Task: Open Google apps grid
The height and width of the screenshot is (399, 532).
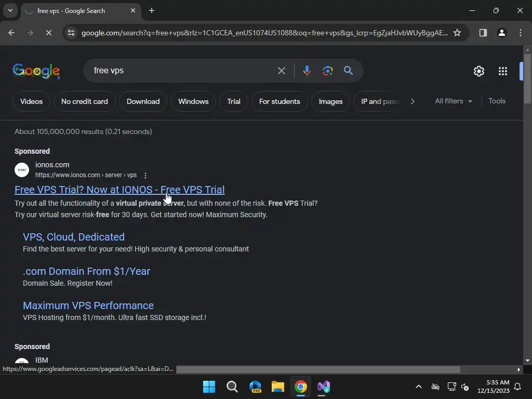Action: (x=503, y=71)
